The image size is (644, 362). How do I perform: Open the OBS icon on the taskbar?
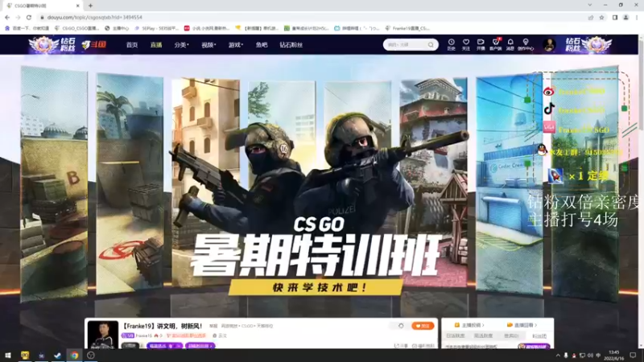(x=91, y=356)
